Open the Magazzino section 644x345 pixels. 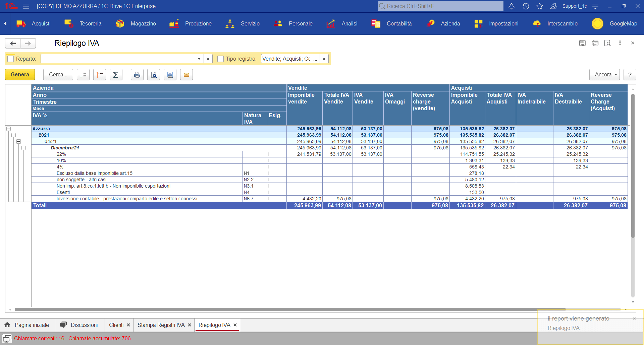click(136, 23)
